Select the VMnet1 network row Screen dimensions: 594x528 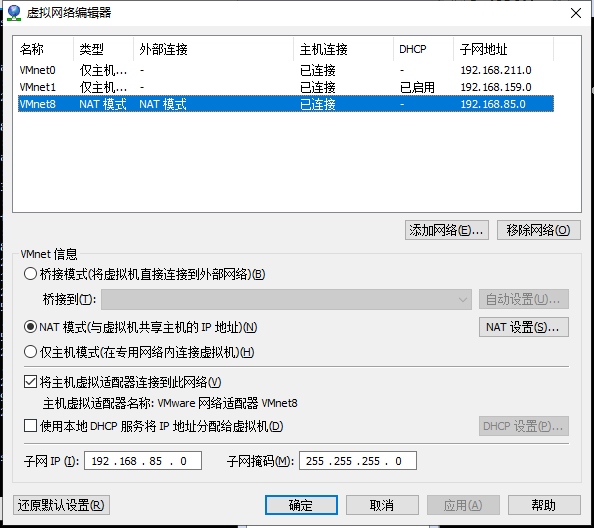click(286, 87)
